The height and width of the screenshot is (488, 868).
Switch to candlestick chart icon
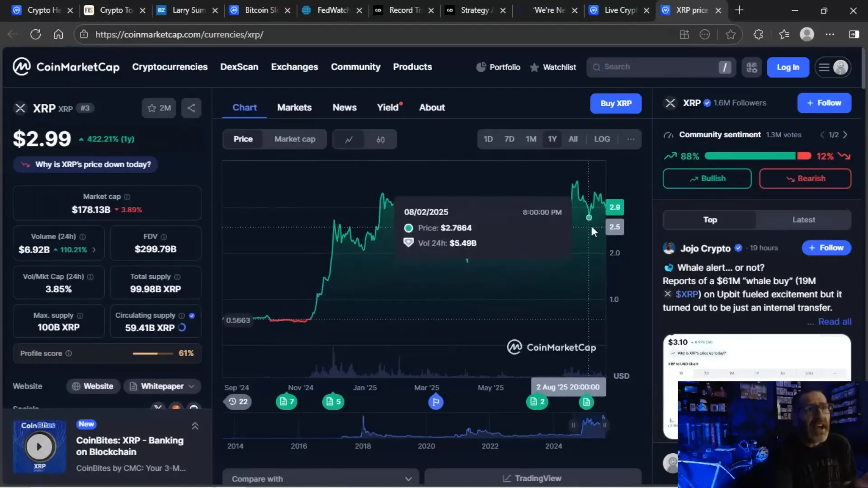point(380,139)
